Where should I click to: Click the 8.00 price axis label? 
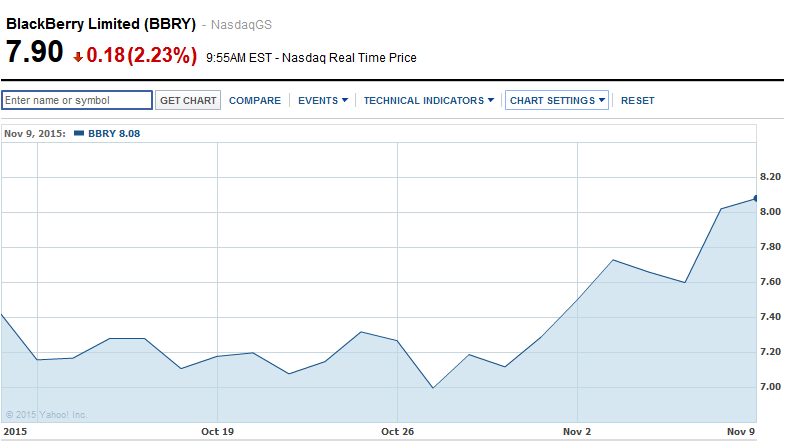[x=770, y=212]
